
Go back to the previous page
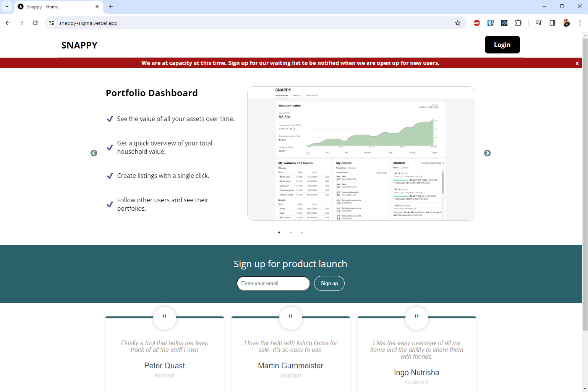[x=8, y=23]
